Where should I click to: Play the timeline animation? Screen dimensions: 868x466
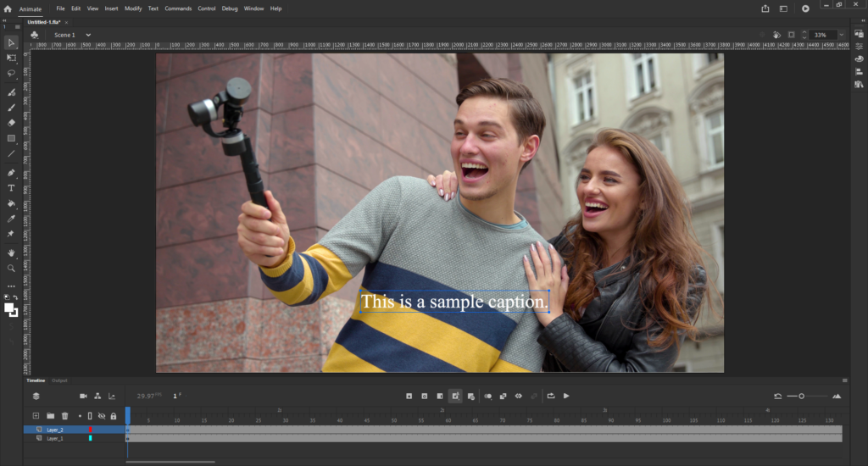(x=566, y=396)
